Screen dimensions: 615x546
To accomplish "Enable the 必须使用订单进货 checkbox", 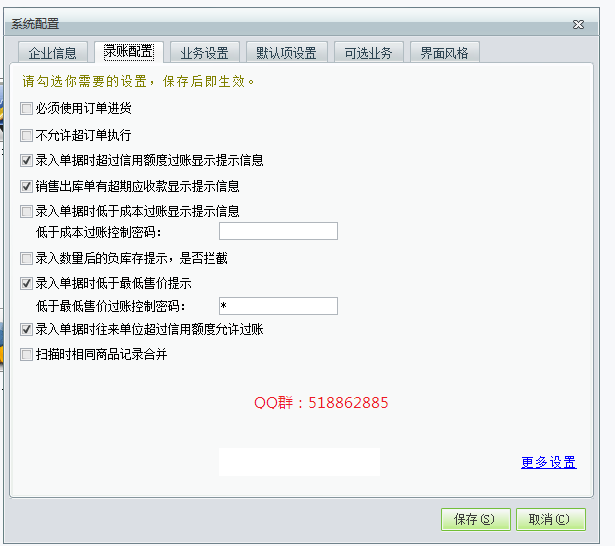I will (x=27, y=108).
